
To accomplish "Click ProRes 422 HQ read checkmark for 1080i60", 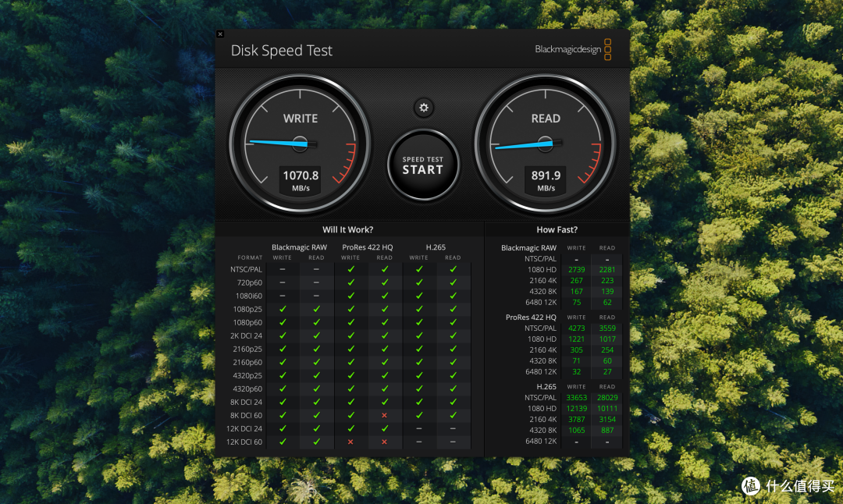I will (x=384, y=296).
